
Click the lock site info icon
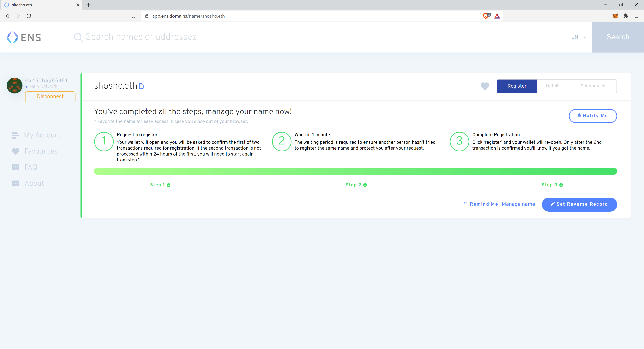point(147,16)
